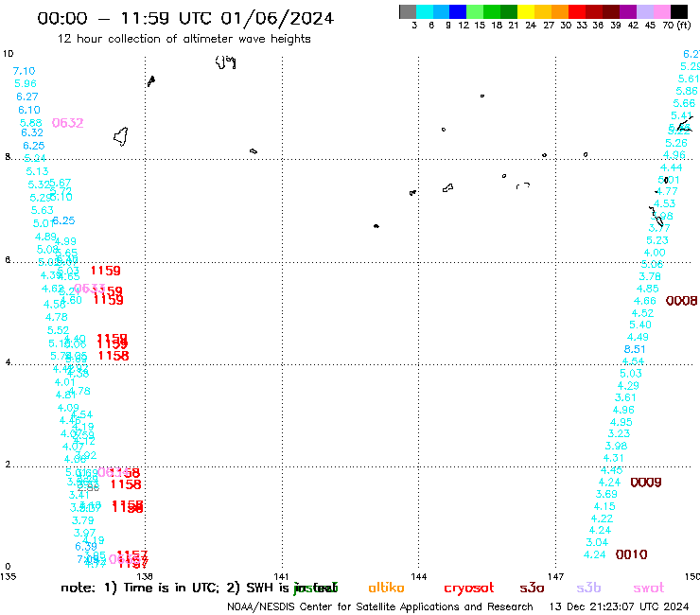Click the wave height value '5.86'
700x615 pixels.
pos(686,91)
